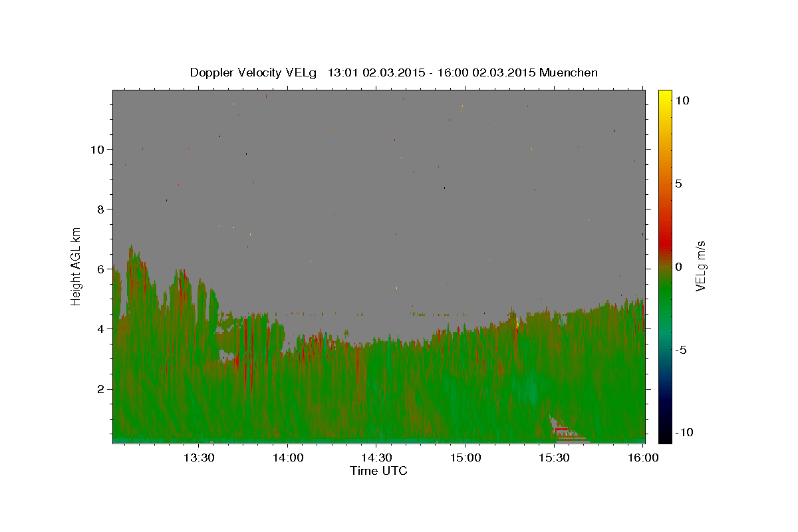Click the colorbar tick label -10

(x=683, y=432)
